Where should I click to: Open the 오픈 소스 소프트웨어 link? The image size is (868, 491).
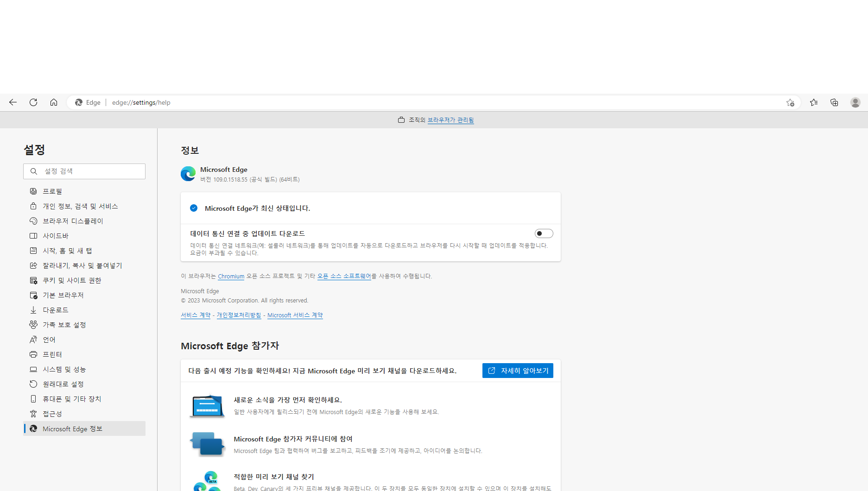click(344, 276)
